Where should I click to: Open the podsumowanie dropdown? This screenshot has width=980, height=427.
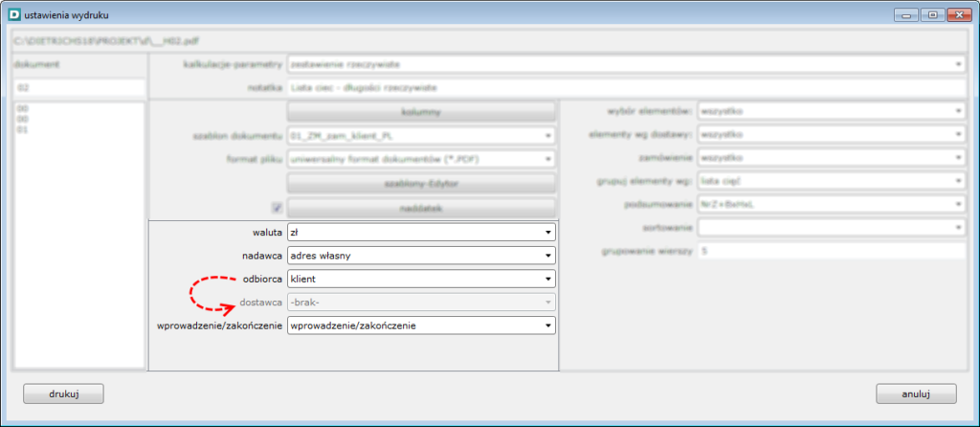pyautogui.click(x=831, y=204)
